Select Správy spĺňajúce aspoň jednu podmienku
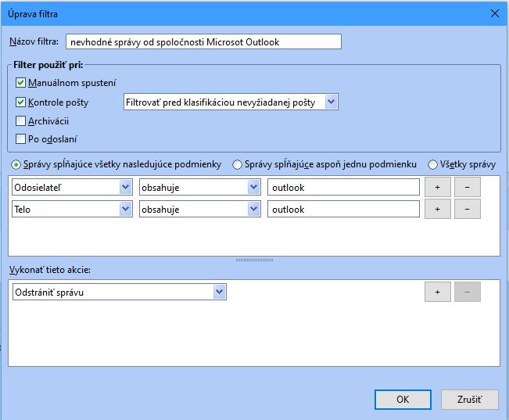 [x=238, y=164]
